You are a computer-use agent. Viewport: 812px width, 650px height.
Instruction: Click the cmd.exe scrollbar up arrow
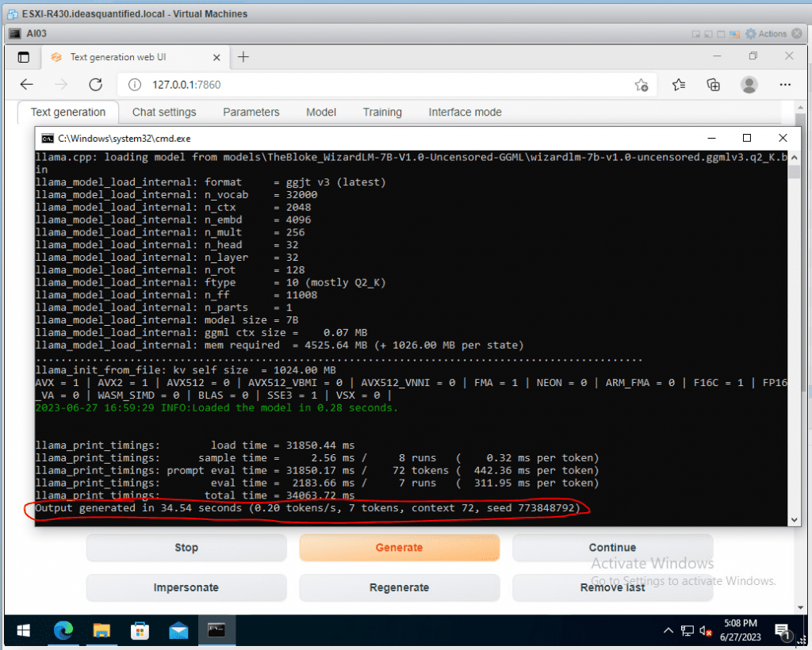(x=794, y=157)
